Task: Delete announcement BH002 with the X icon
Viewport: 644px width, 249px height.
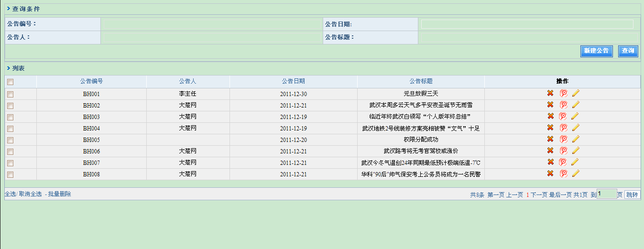Action: tap(550, 105)
